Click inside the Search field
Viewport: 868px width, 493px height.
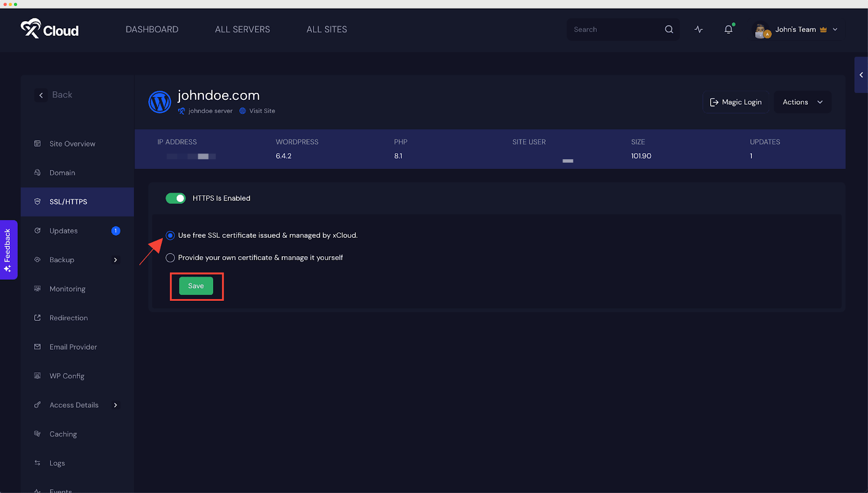613,29
